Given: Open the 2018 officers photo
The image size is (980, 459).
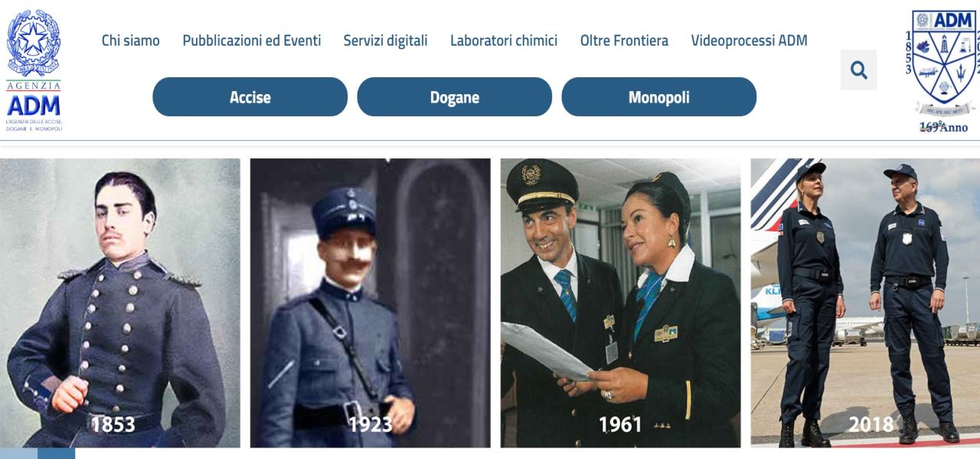Looking at the screenshot, I should (865, 303).
